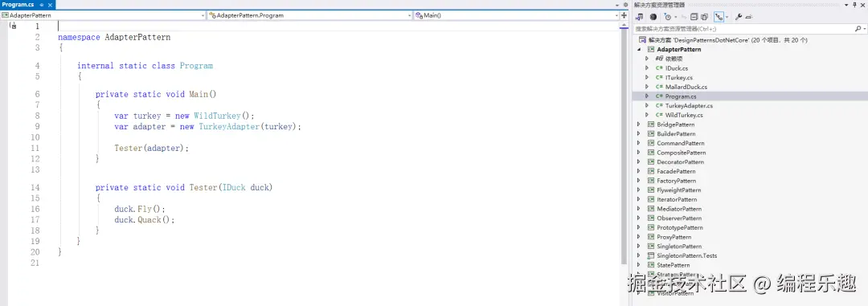Open Solution Explorer window position menu arrow
868x306 pixels.
[x=846, y=5]
